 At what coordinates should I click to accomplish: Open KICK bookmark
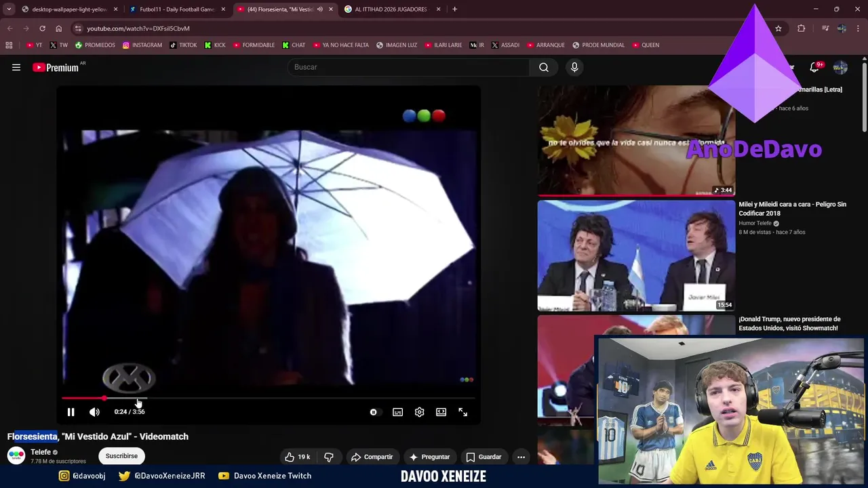tap(215, 45)
